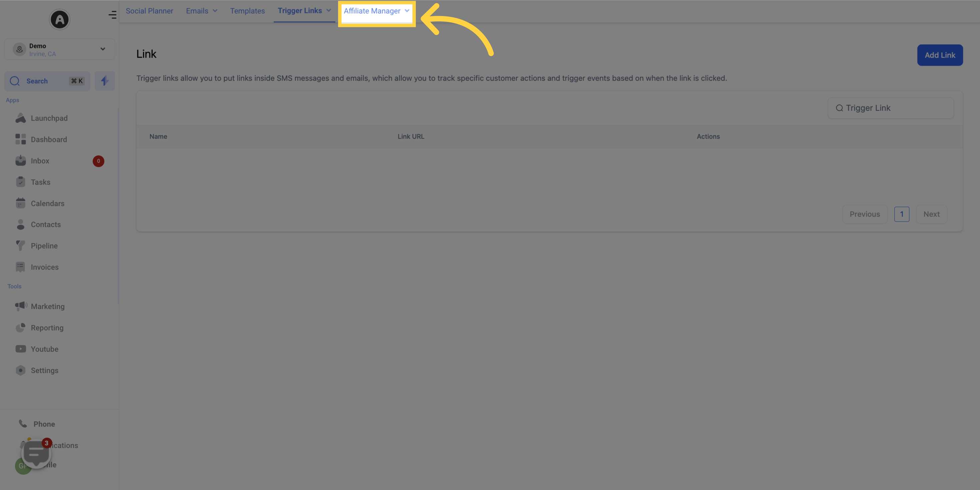Click the Inbox sidebar icon
This screenshot has width=980, height=490.
tap(21, 161)
